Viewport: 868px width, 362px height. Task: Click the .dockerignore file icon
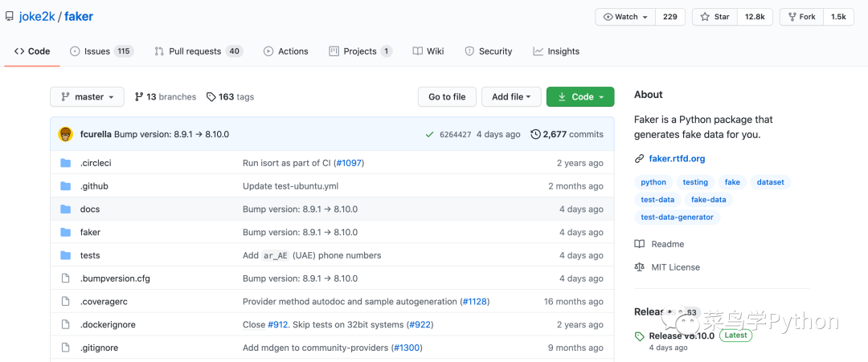(x=66, y=324)
